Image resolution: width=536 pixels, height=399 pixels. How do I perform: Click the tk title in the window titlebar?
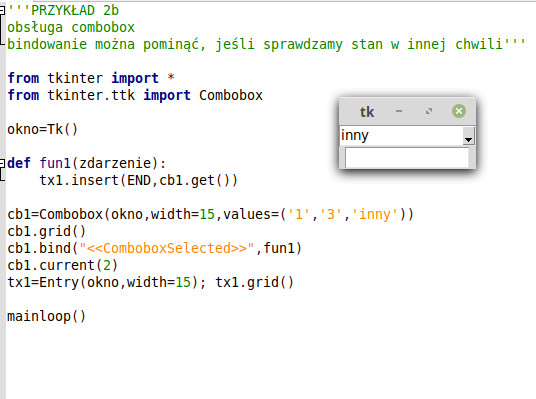(x=367, y=112)
